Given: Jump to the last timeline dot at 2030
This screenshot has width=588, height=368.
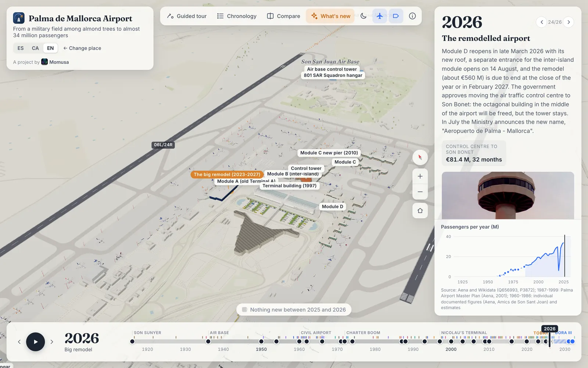Looking at the screenshot, I should pos(572,342).
